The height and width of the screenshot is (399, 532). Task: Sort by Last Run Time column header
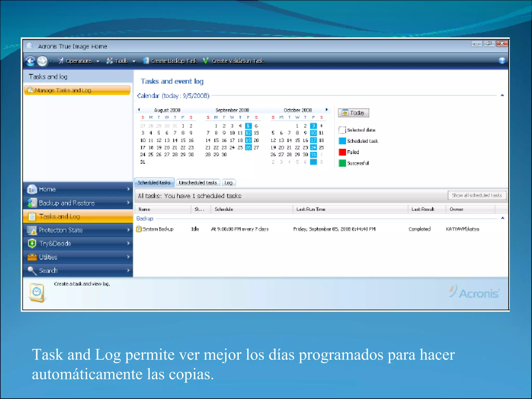tap(350, 209)
